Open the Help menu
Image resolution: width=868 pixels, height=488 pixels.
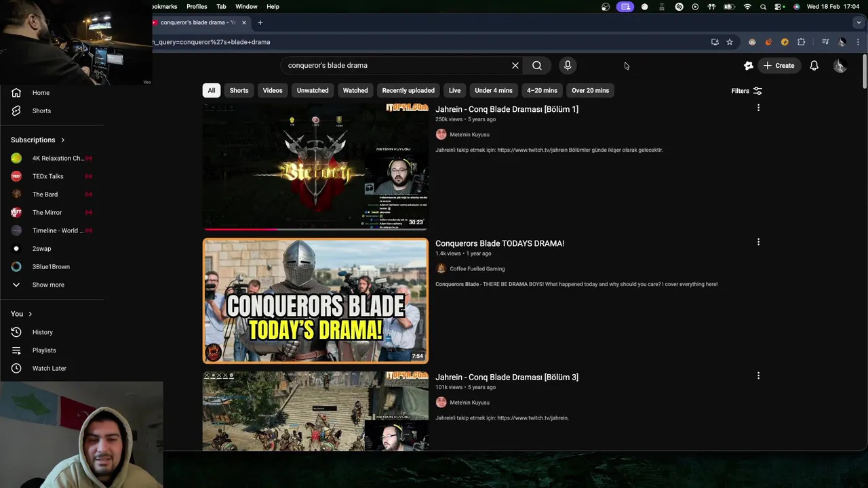(273, 7)
